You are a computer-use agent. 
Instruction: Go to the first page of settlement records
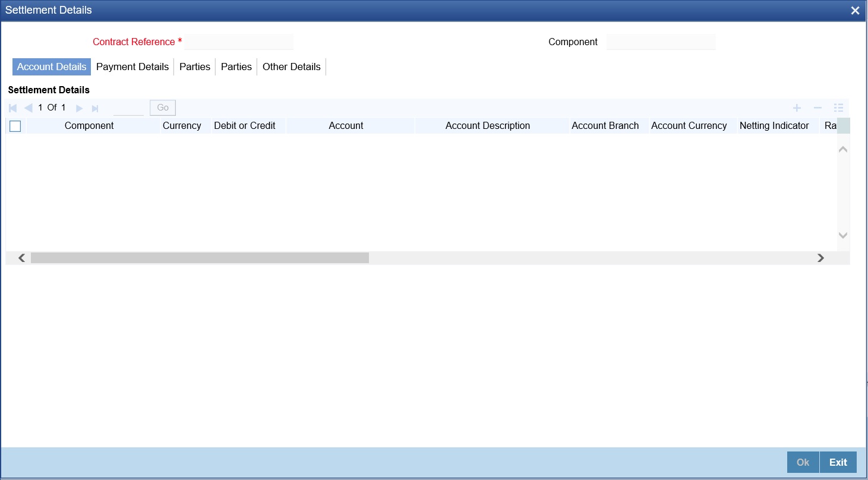tap(13, 108)
